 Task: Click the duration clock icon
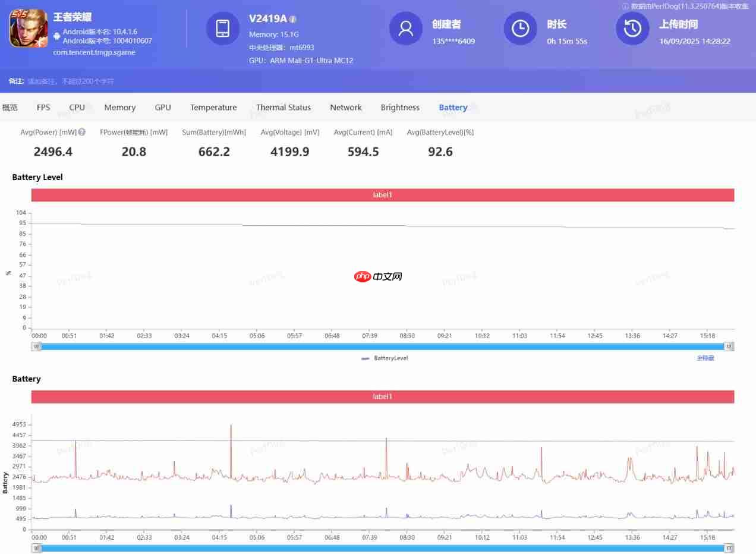(520, 28)
